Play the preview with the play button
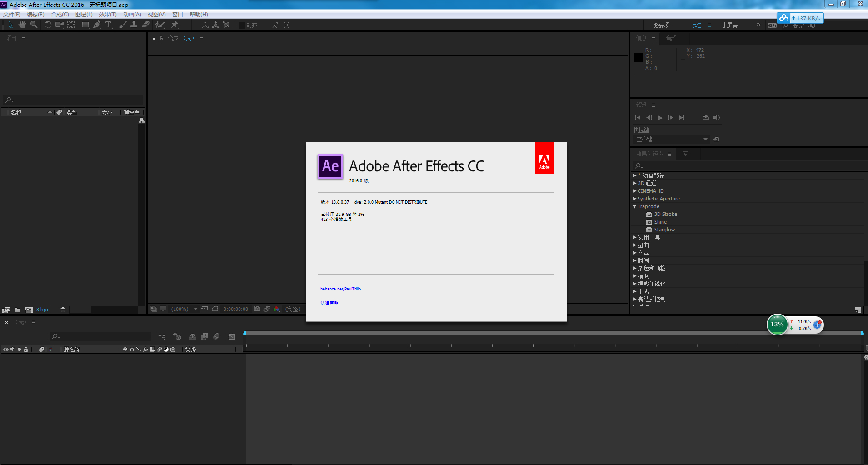 pyautogui.click(x=660, y=118)
